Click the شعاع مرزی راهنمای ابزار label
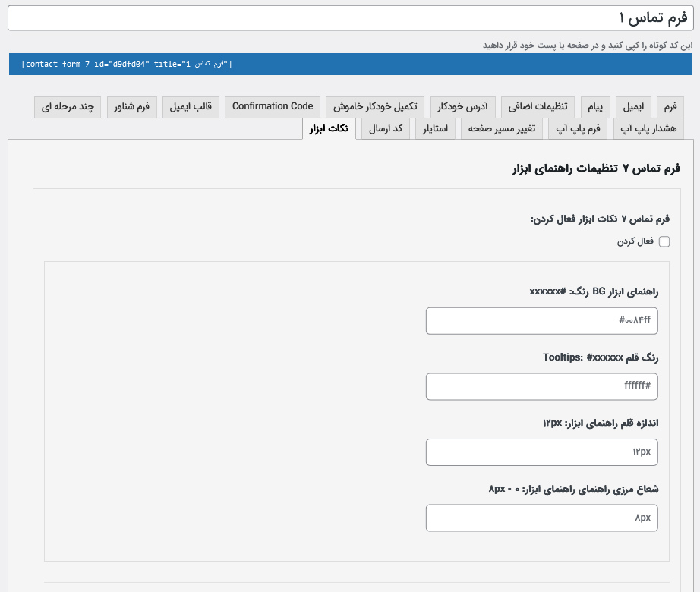This screenshot has height=592, width=700. click(573, 489)
